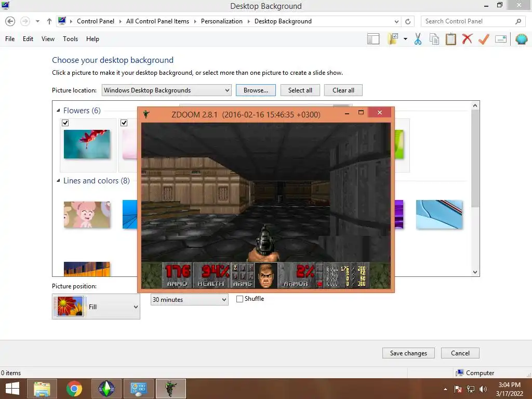Expand the address bar history dropdown

[396, 21]
